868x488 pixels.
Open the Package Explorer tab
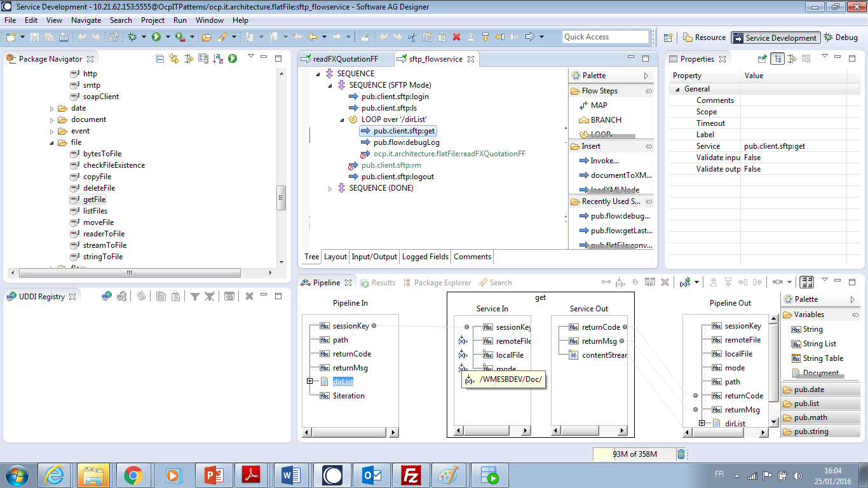click(437, 283)
